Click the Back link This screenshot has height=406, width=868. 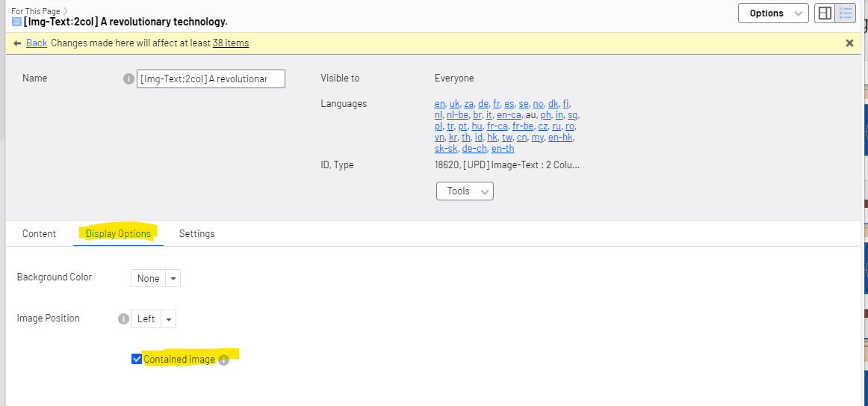[37, 43]
